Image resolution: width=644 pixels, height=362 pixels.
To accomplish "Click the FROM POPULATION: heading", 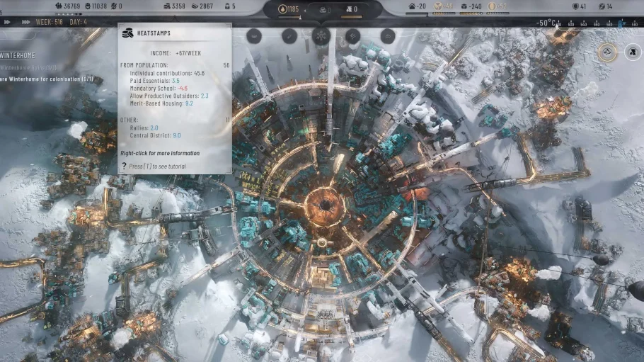I will click(x=144, y=65).
